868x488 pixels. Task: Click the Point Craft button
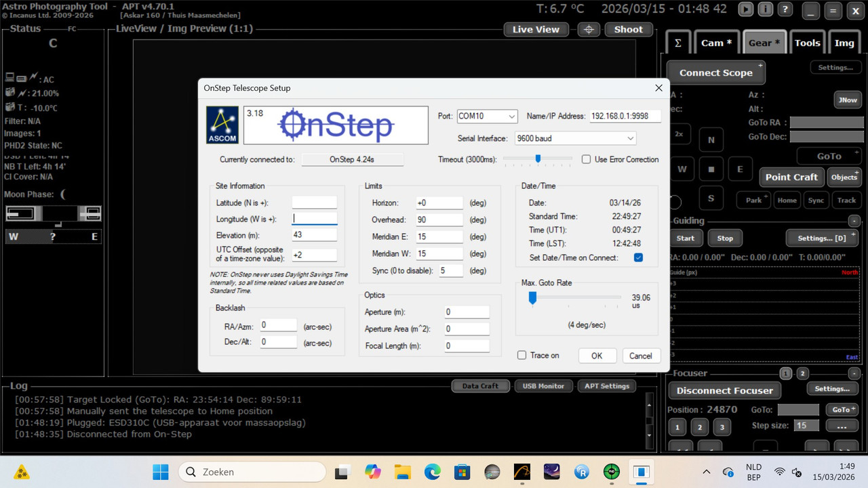tap(791, 177)
